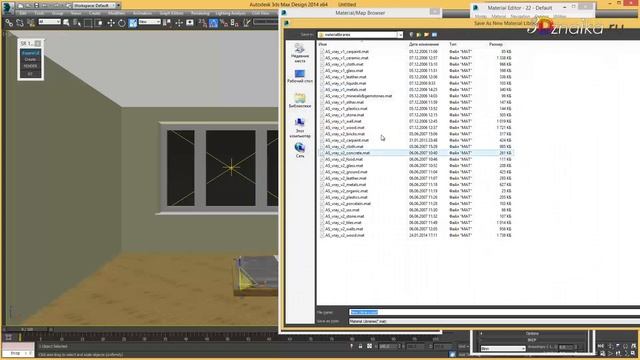
Task: Activate the Select and Move tool
Action: tap(111, 23)
